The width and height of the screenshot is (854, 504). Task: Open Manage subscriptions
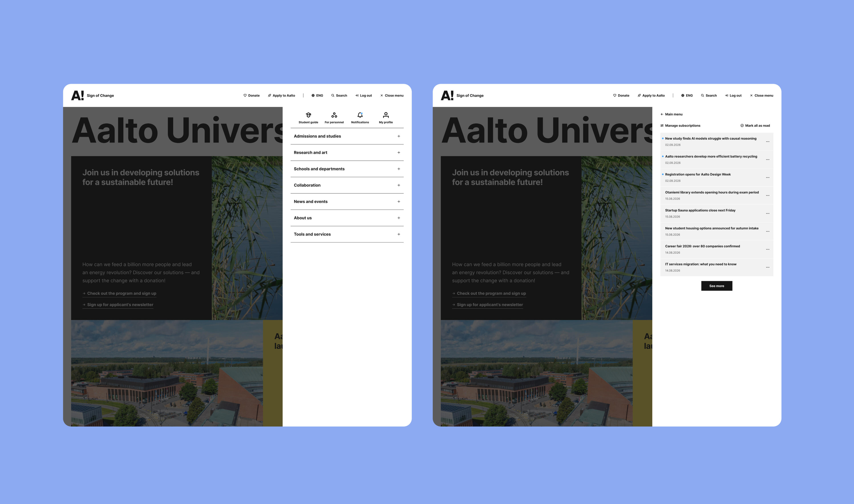click(680, 126)
